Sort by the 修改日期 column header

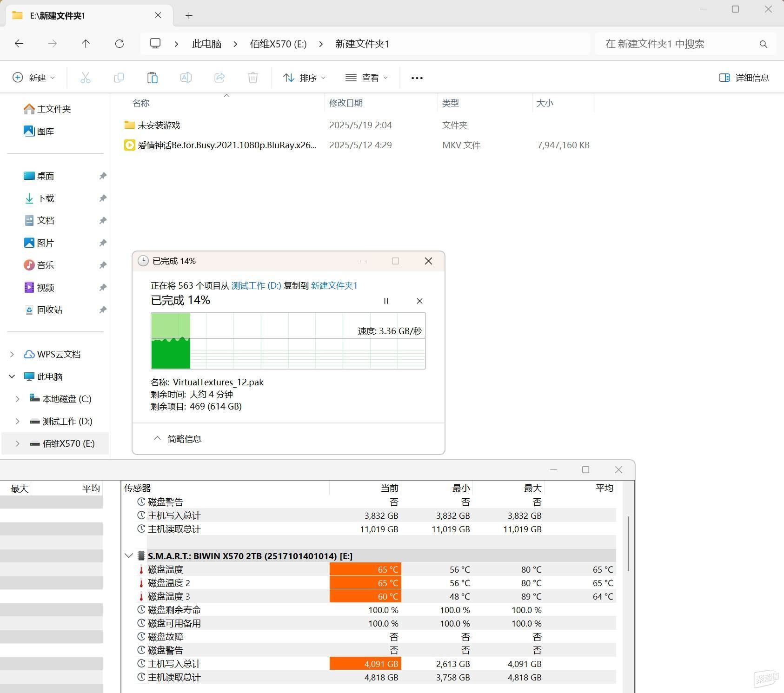pos(346,103)
